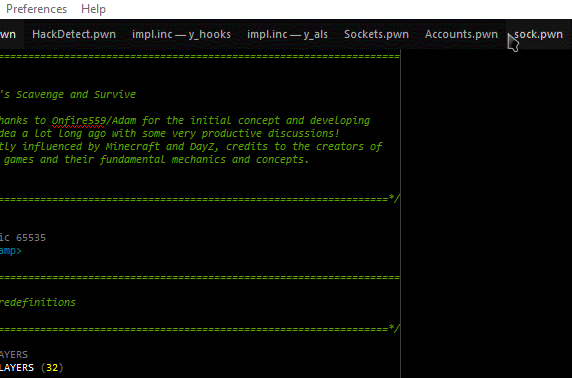This screenshot has width=572, height=378.
Task: Switch to the sock.pwn tab
Action: [538, 34]
